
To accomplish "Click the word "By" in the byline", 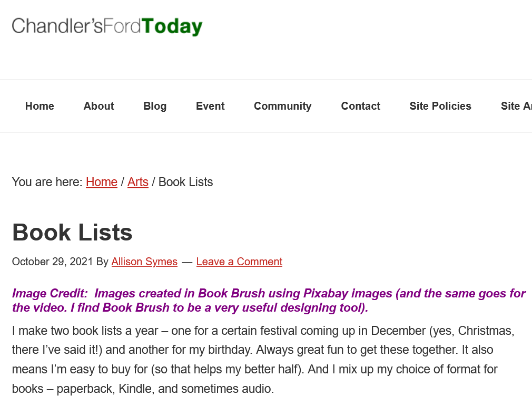I will (102, 262).
